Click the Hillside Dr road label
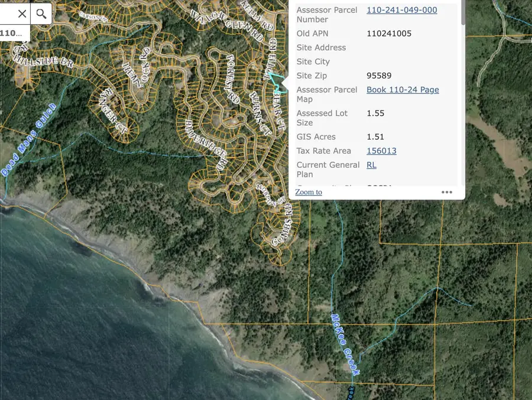This screenshot has height=400, width=532. [x=43, y=61]
